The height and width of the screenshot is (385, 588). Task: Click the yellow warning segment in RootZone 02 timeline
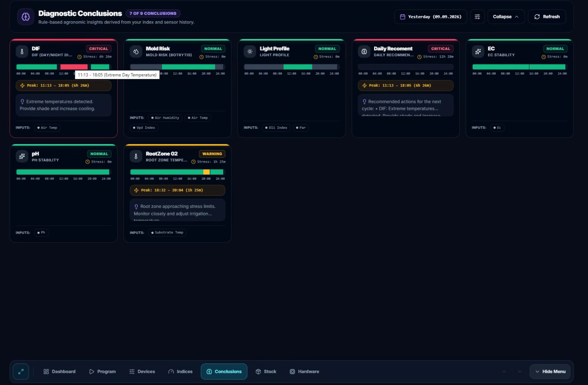pyautogui.click(x=206, y=172)
